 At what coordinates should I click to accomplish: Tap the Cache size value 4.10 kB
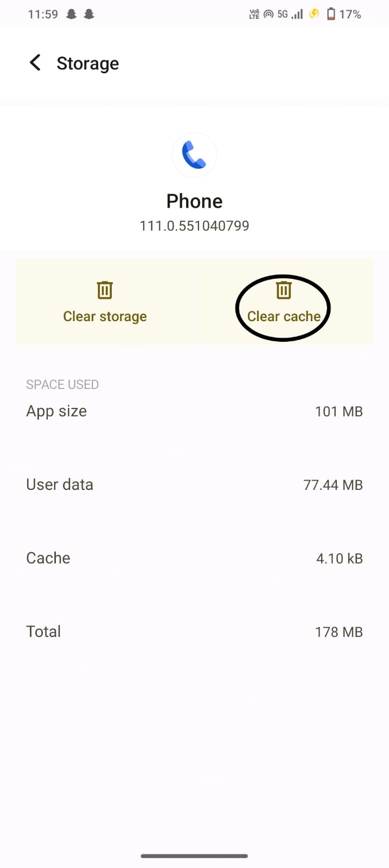pos(339,558)
